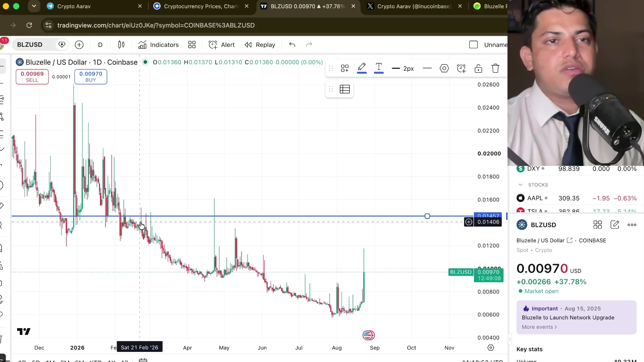Change the line color with pencil icon

click(362, 68)
